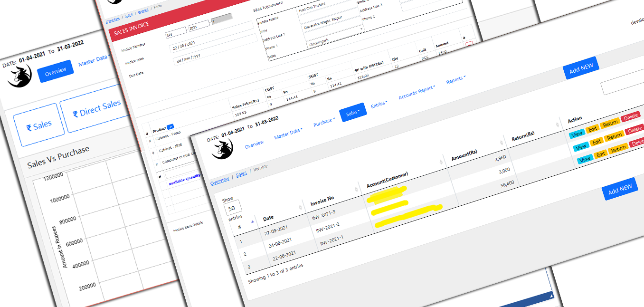Open the Accounts Report dropdown
The height and width of the screenshot is (307, 644).
417,92
